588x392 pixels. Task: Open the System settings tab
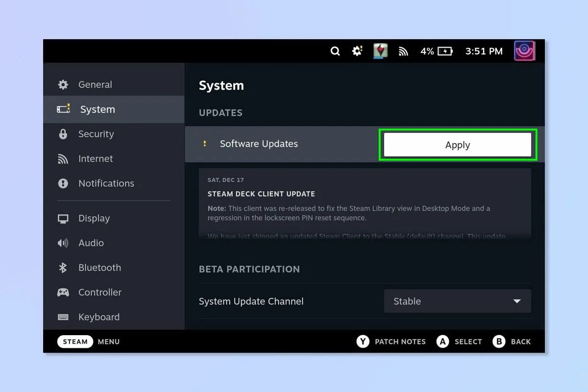[x=114, y=109]
